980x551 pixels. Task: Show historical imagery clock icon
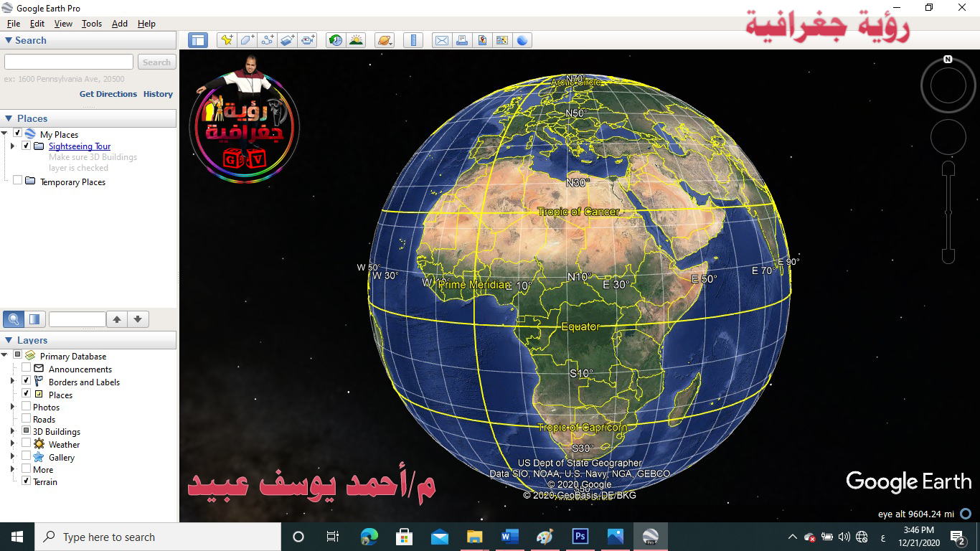pos(336,40)
